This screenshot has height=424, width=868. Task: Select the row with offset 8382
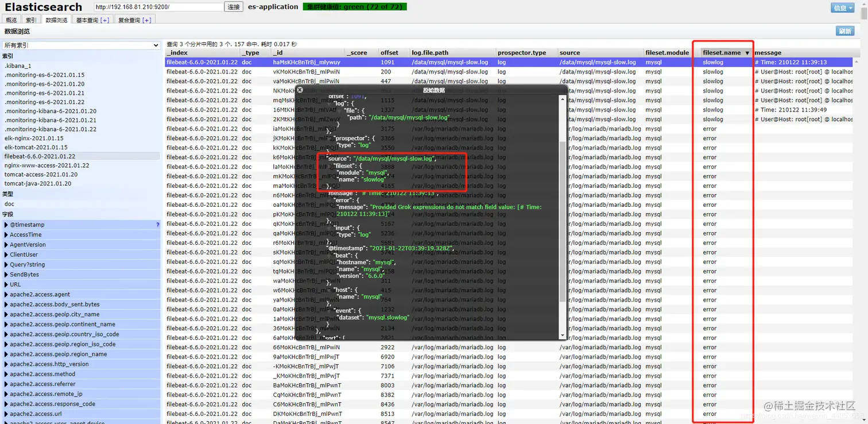509,395
